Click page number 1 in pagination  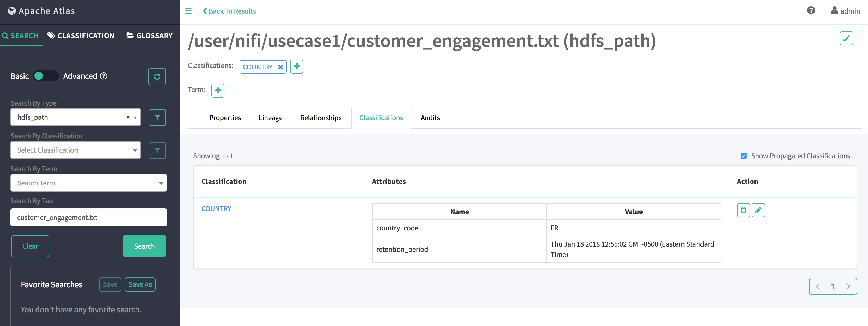[x=833, y=287]
